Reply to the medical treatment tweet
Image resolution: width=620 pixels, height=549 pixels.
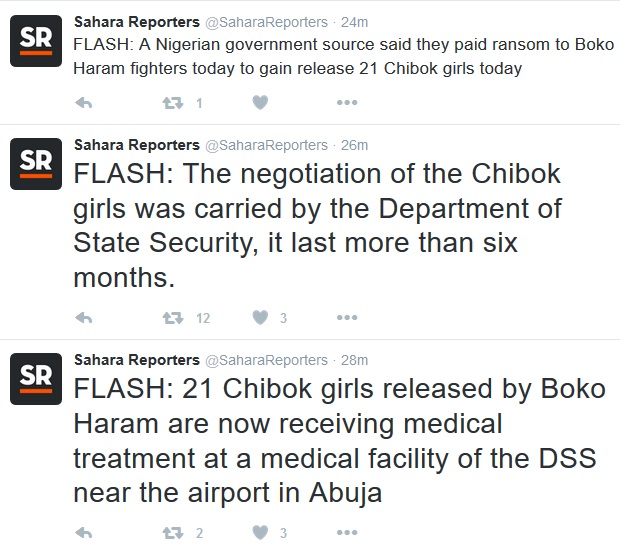(x=85, y=533)
